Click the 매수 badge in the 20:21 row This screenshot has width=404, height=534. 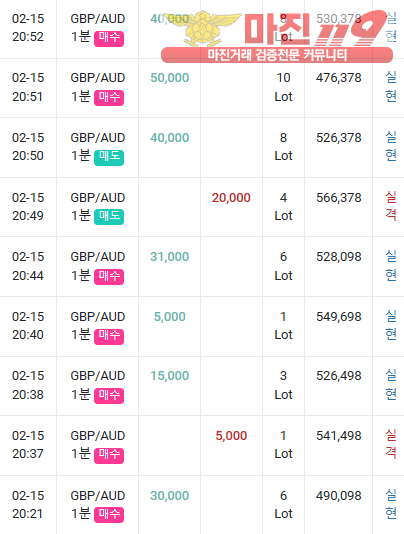(109, 515)
